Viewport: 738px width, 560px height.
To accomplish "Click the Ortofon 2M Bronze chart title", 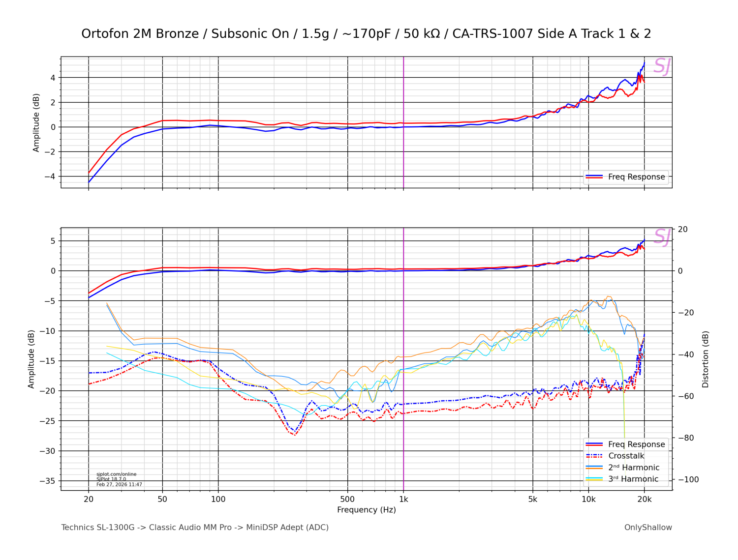I will (x=366, y=34).
